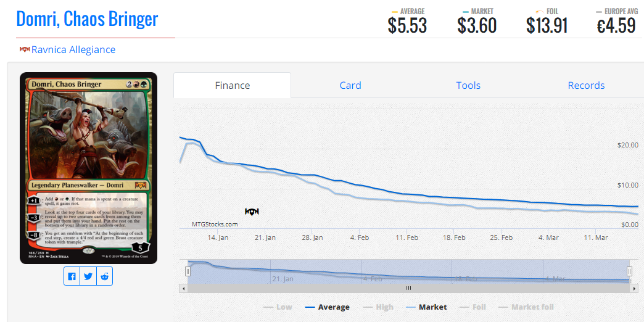Open the Tools tab
The width and height of the screenshot is (644, 322).
point(468,85)
